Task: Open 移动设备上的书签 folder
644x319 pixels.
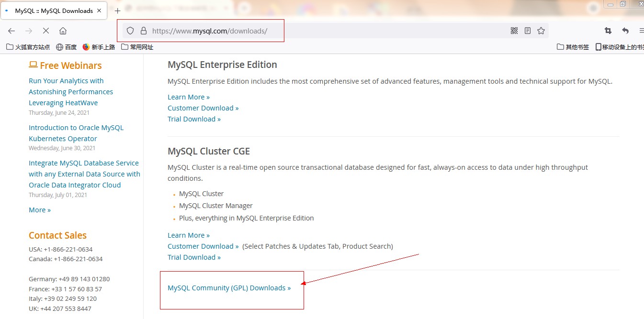Action: click(x=620, y=47)
